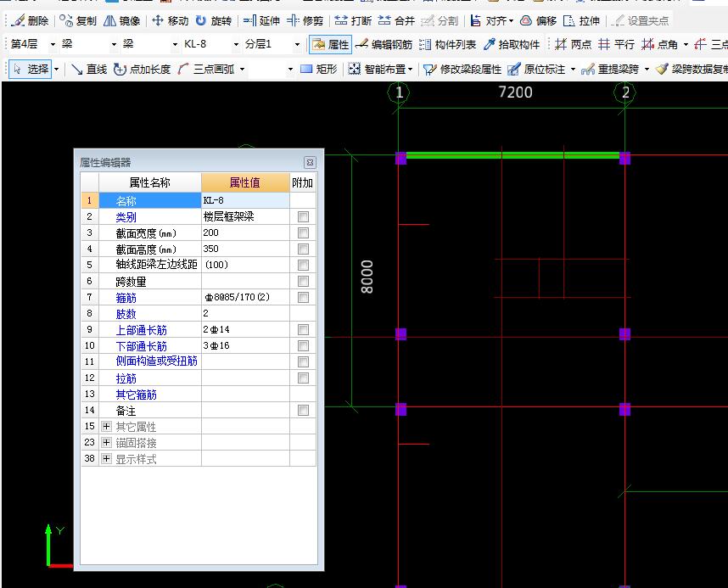Tick the 附加 checkbox for 截面高度
This screenshot has width=728, height=588.
pyautogui.click(x=303, y=249)
